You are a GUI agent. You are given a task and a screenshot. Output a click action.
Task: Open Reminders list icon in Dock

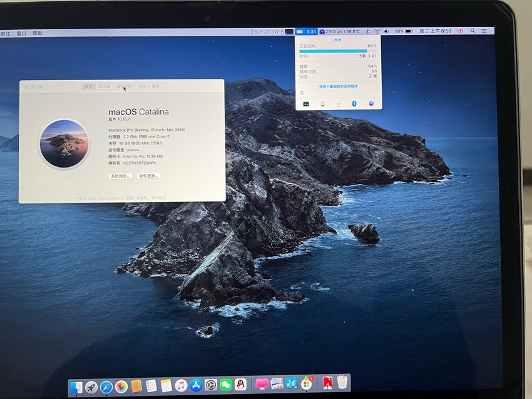point(151,386)
